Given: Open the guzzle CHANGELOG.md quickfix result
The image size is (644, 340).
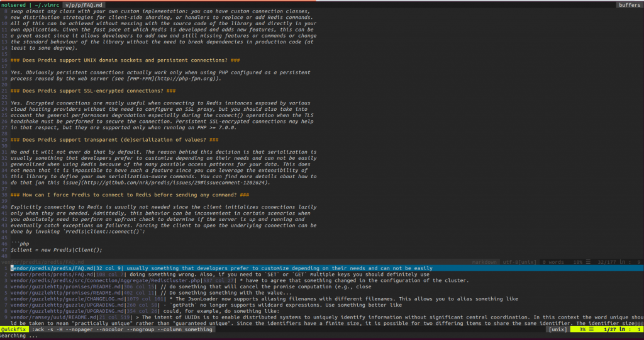Looking at the screenshot, I should point(264,299).
